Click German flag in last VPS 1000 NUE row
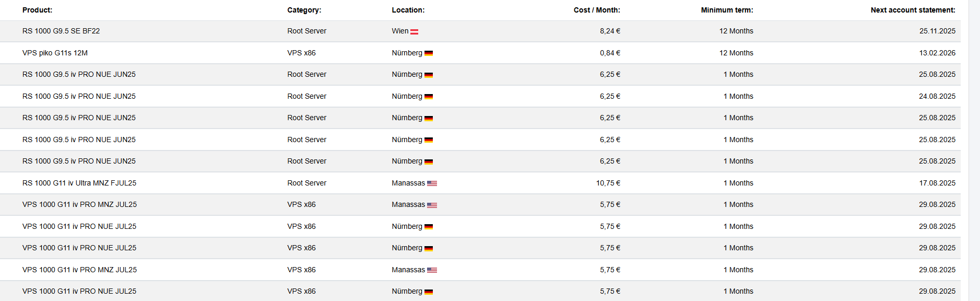 click(x=429, y=292)
